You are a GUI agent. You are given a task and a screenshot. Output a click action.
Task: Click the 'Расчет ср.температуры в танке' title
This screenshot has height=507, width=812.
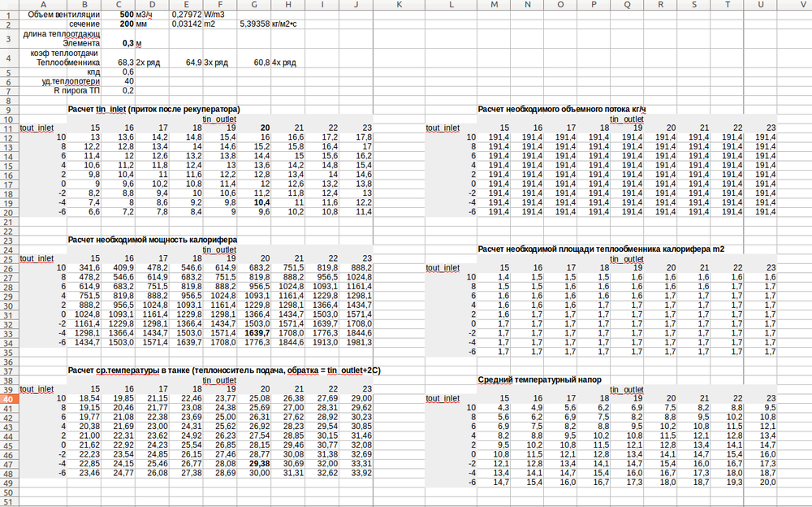(x=224, y=370)
